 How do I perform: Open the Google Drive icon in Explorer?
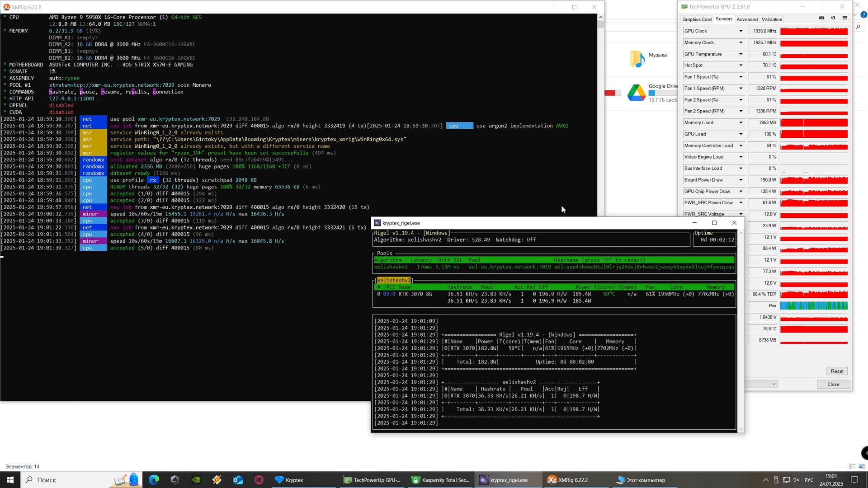[636, 93]
